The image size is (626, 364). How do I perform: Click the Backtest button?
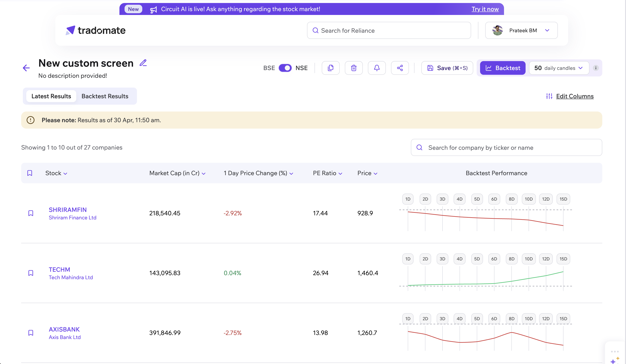pyautogui.click(x=503, y=68)
